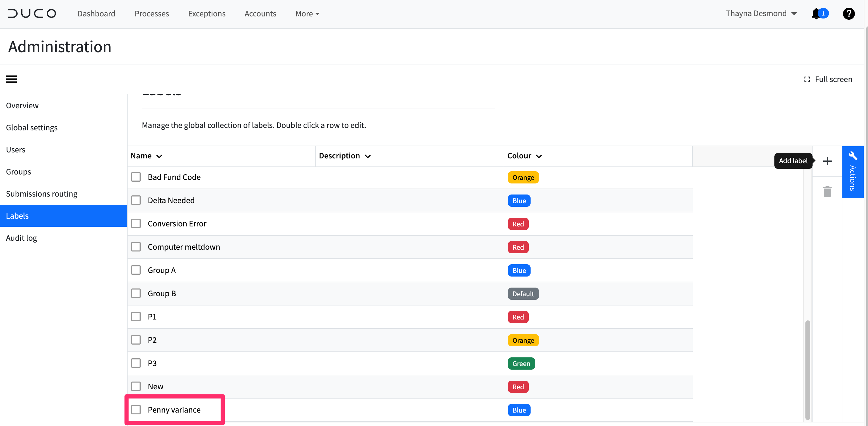Image resolution: width=868 pixels, height=426 pixels.
Task: Tick the Group B checkbox
Action: click(x=136, y=294)
